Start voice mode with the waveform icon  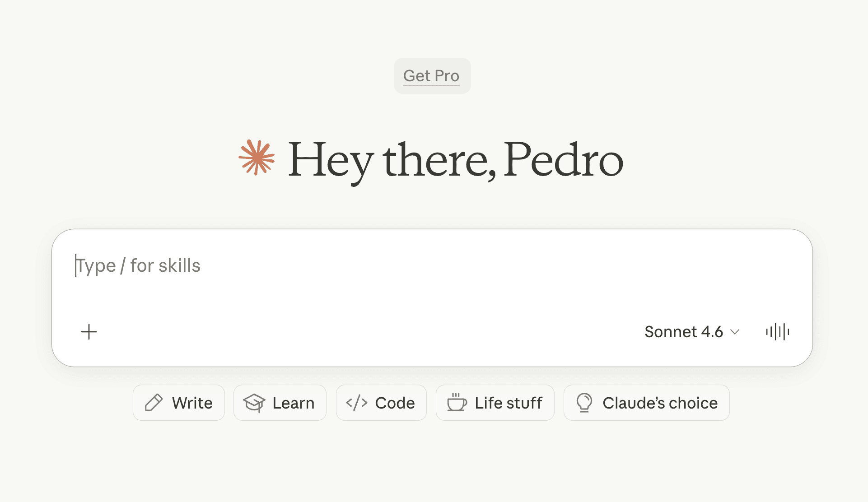[777, 332]
